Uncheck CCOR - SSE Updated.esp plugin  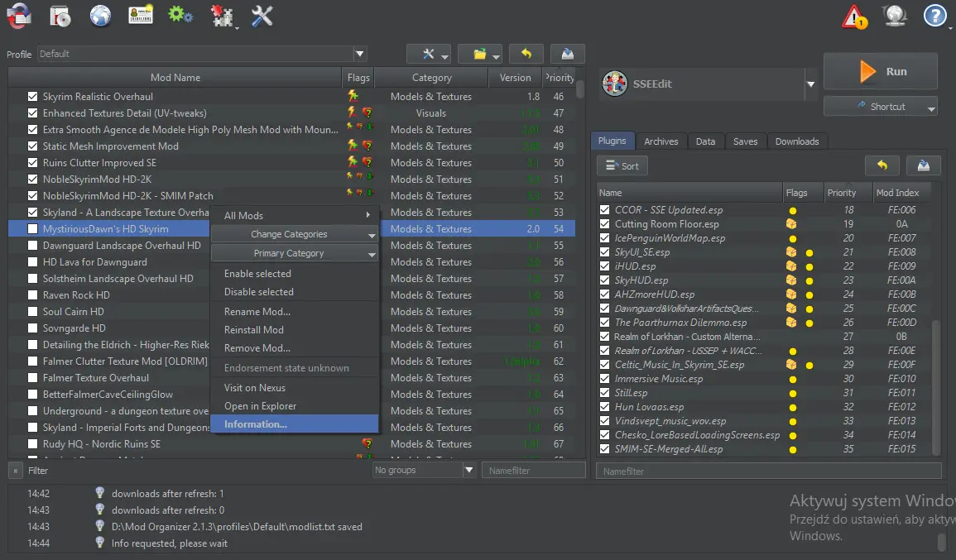click(604, 209)
